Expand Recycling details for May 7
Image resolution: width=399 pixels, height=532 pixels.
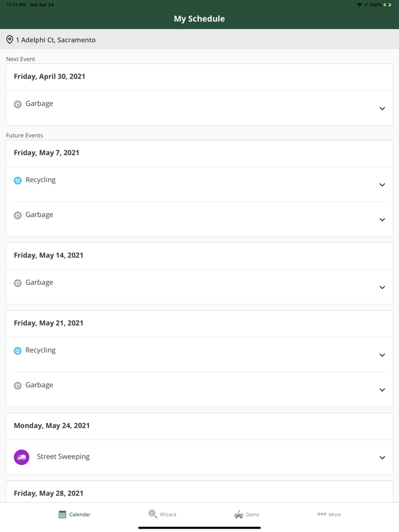click(x=382, y=185)
